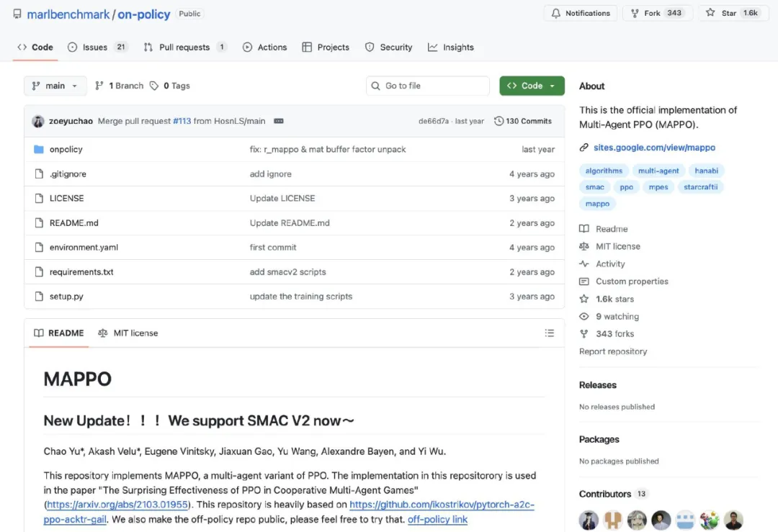Open the requirements.txt file

[81, 272]
